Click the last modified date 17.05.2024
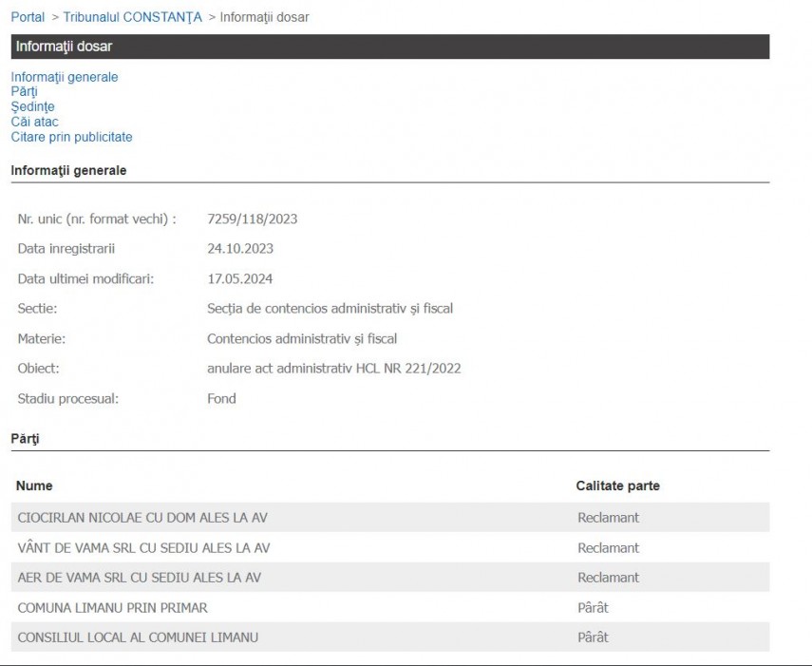Viewport: 812px width, 666px height. (x=240, y=279)
